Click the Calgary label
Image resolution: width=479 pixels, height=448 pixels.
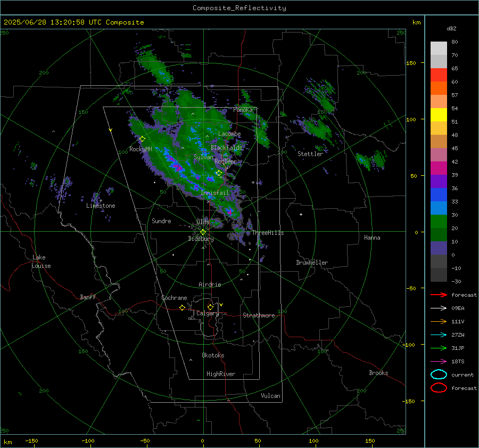208,313
